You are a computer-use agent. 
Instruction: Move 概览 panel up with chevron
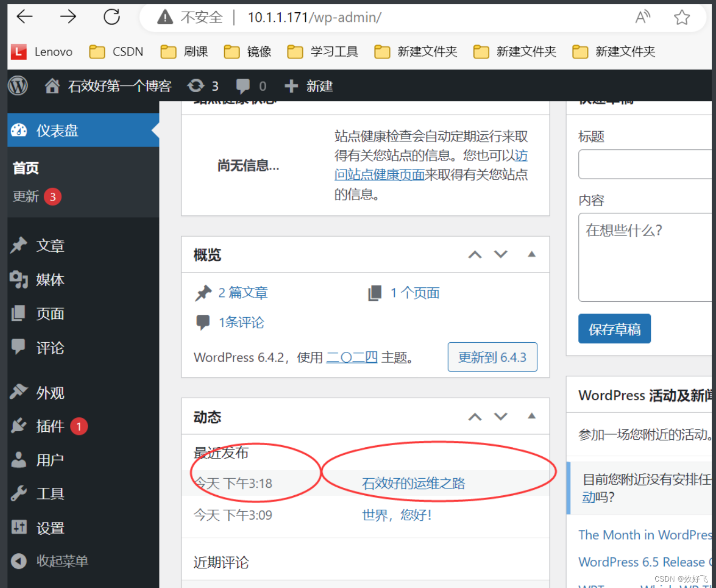[475, 254]
